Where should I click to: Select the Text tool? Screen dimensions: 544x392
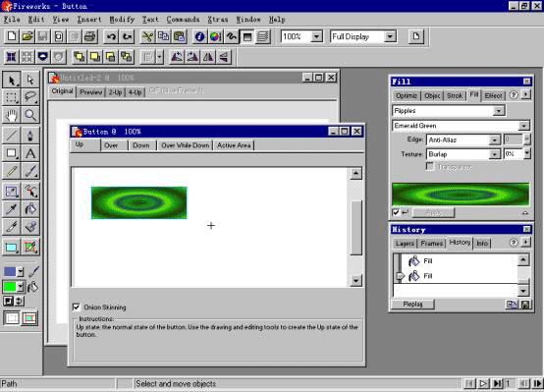pos(30,153)
